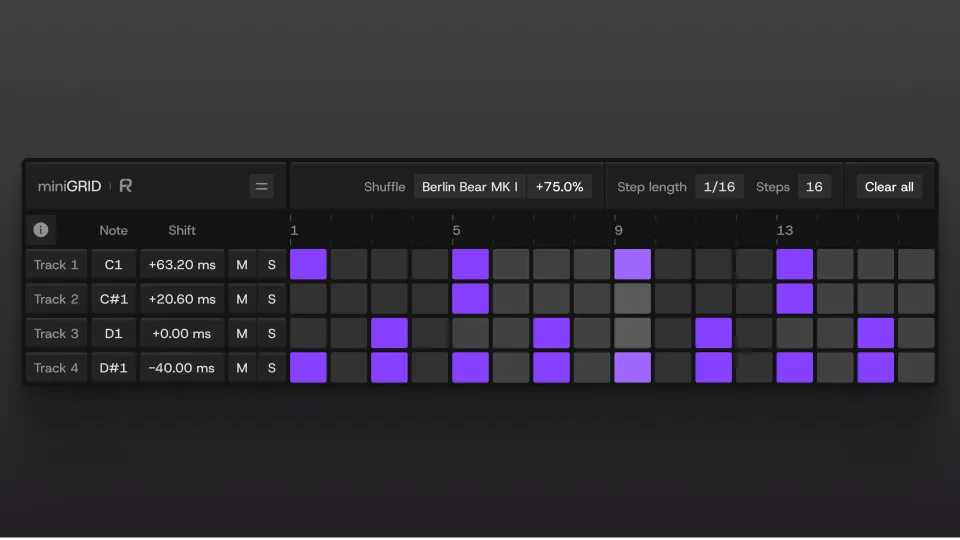Enable Track 1 step 16
960x540 pixels.
[x=917, y=264]
